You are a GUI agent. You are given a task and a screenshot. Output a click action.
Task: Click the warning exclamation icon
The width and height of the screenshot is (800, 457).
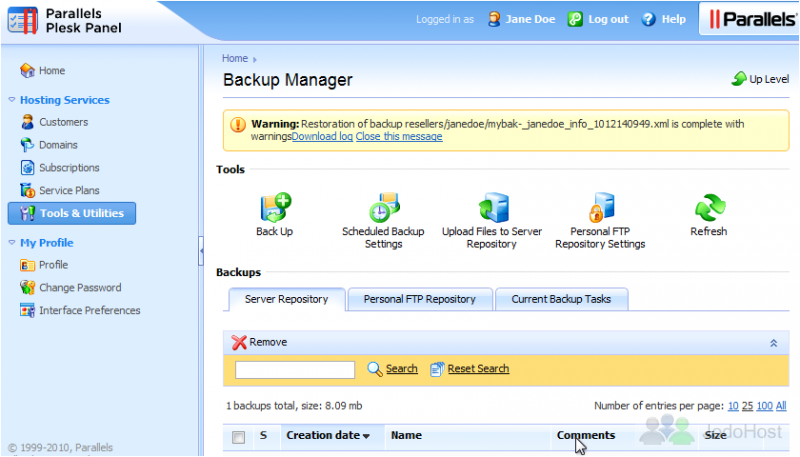[238, 124]
